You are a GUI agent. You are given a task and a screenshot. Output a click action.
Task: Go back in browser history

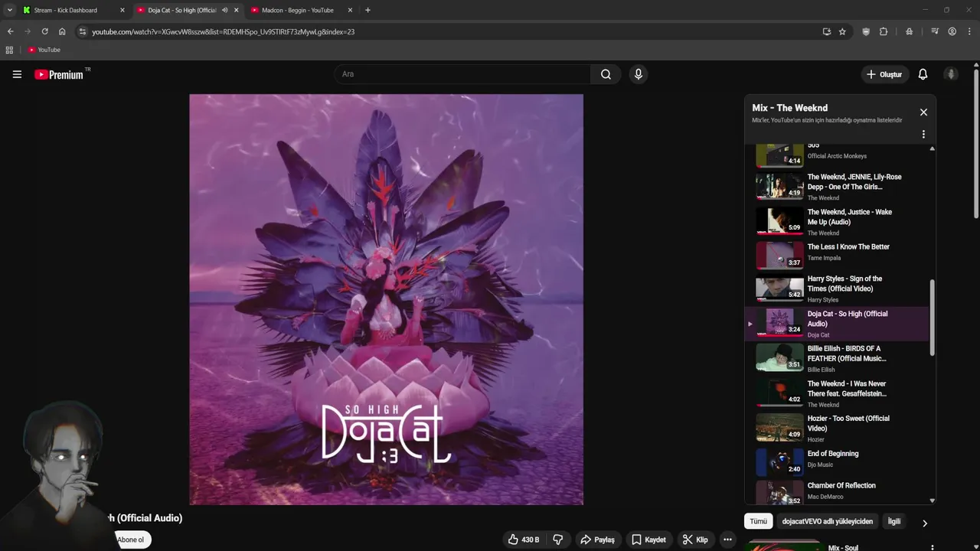point(10,31)
